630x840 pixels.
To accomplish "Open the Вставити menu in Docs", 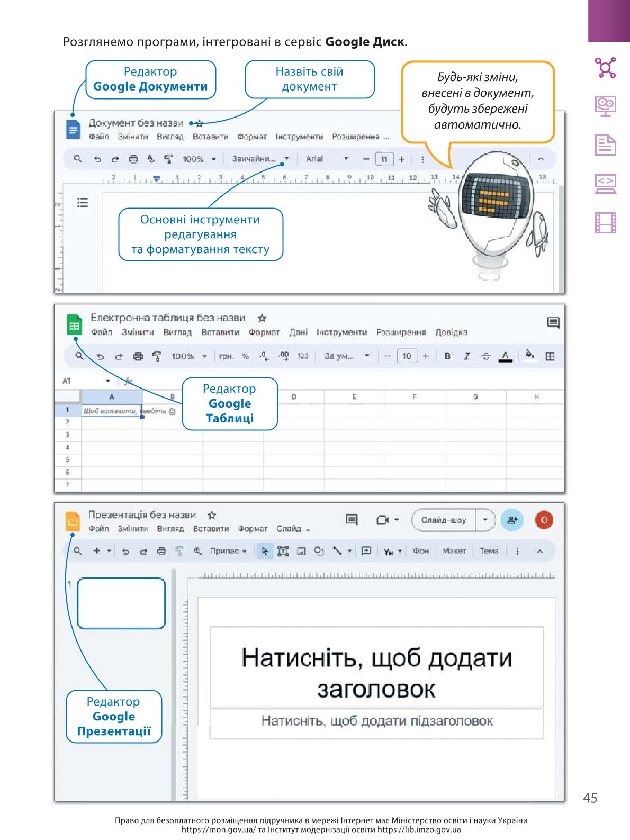I will pos(210,137).
